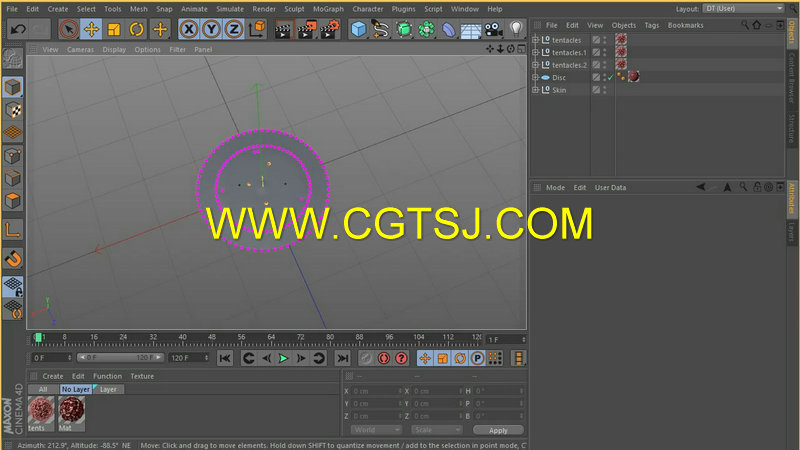
Task: Toggle layer checkbox for tentacles
Action: tap(596, 40)
